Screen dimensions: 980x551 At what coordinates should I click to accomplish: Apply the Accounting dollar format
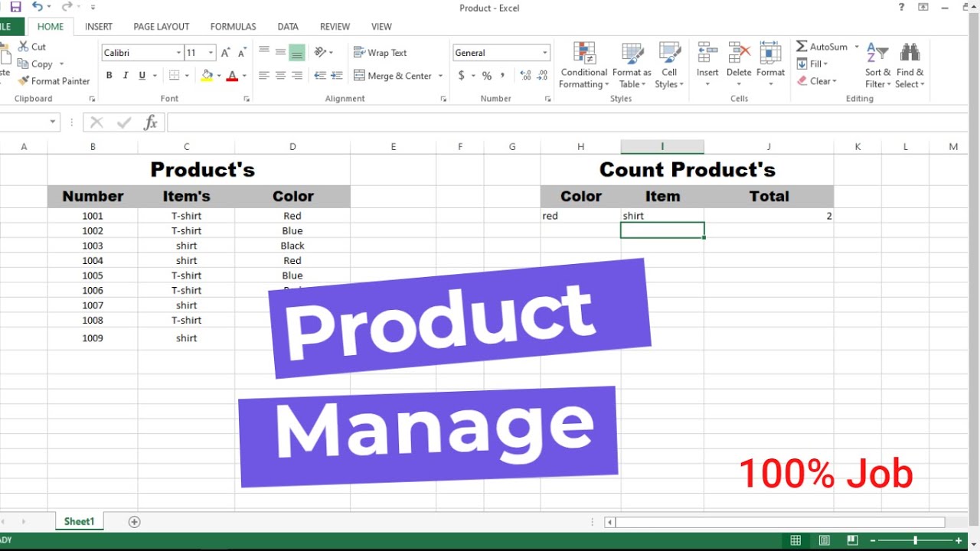tap(462, 76)
